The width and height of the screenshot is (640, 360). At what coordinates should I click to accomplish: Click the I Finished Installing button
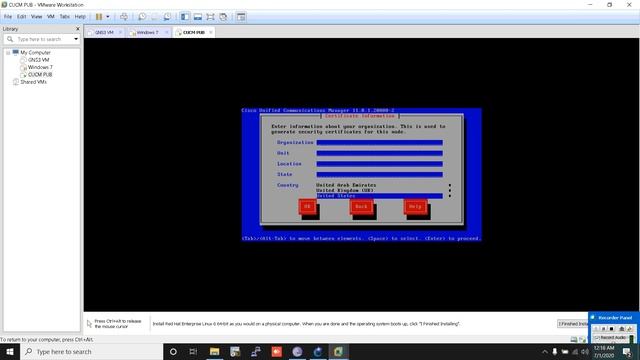(x=573, y=324)
